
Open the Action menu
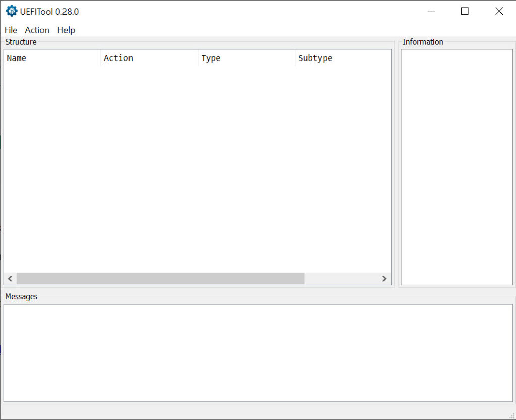coord(37,30)
